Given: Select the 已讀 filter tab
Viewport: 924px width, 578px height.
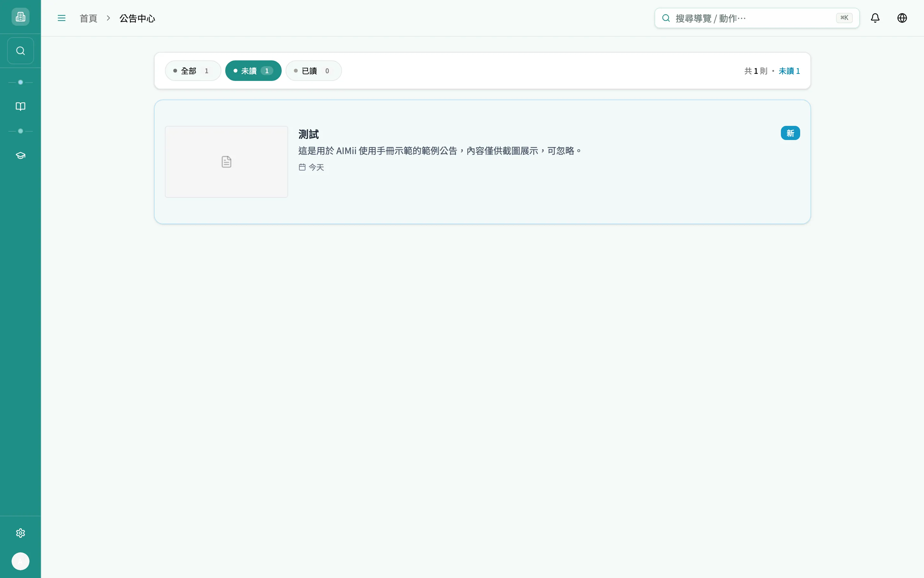Looking at the screenshot, I should [313, 71].
